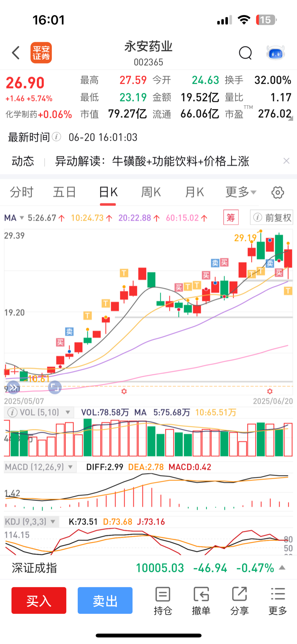Open 撤单 cancel order icon
This screenshot has width=297, height=644.
(201, 601)
